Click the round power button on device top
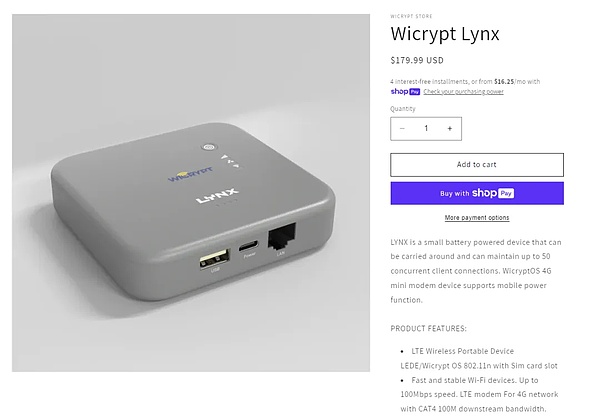The image size is (600, 419). tap(209, 147)
